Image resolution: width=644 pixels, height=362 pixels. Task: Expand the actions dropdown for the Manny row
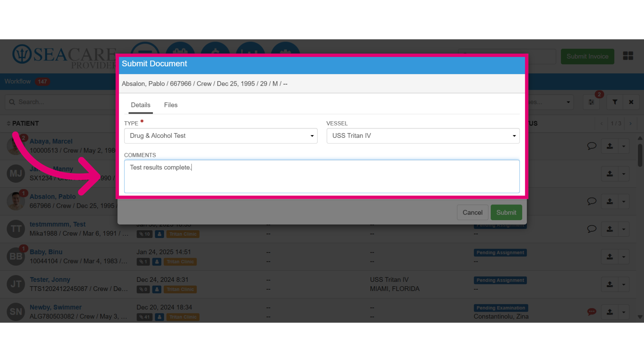(624, 174)
